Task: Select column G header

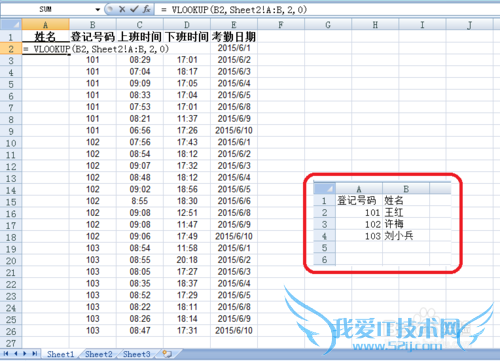Action: [x=328, y=25]
